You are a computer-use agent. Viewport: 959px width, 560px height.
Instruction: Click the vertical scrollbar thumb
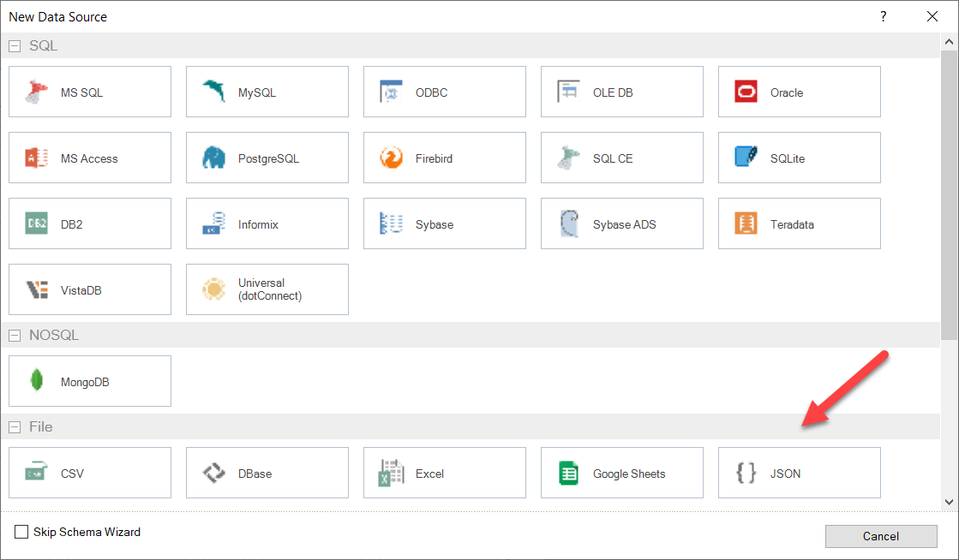click(x=949, y=195)
